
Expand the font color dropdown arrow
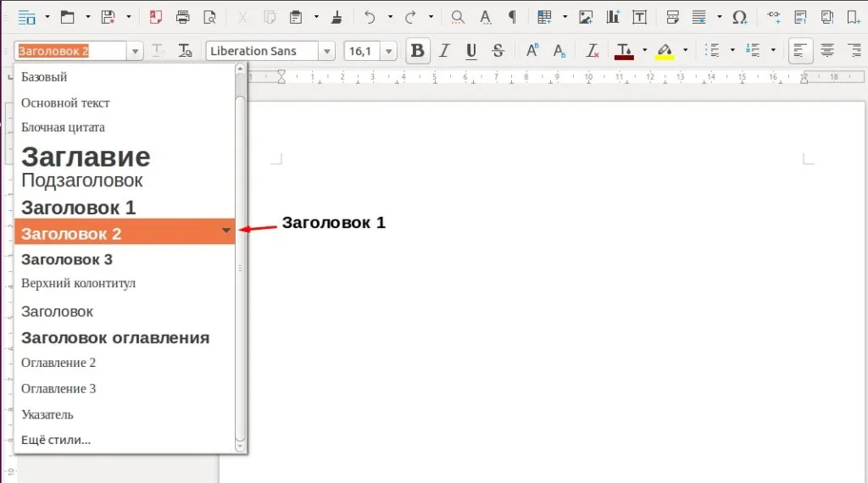644,50
